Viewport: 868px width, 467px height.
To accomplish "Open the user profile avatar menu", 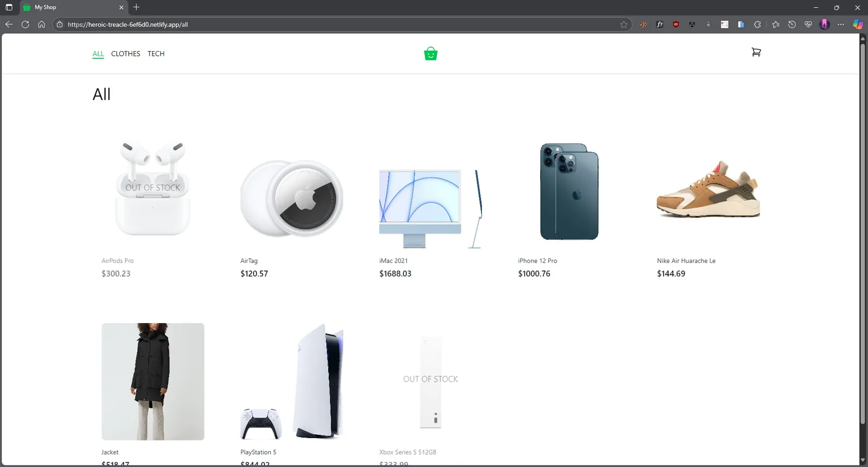I will coord(825,24).
